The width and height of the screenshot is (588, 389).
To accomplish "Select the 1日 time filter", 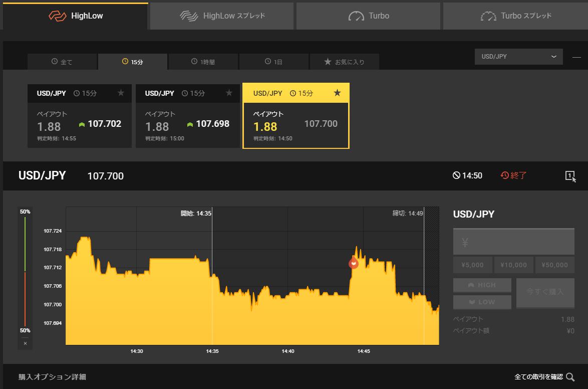I will (274, 62).
